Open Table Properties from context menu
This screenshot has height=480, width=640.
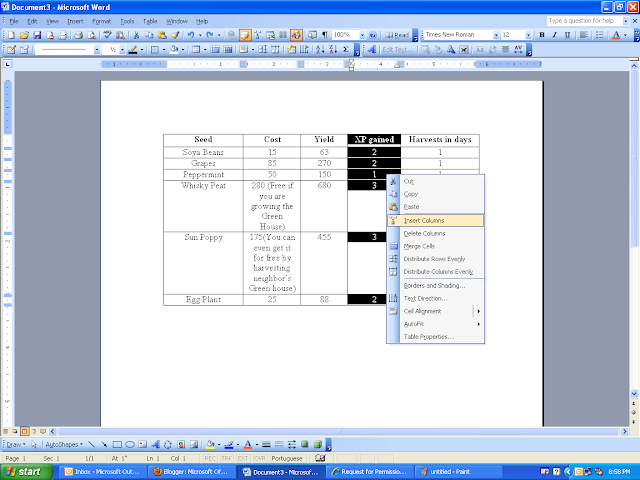pos(436,337)
